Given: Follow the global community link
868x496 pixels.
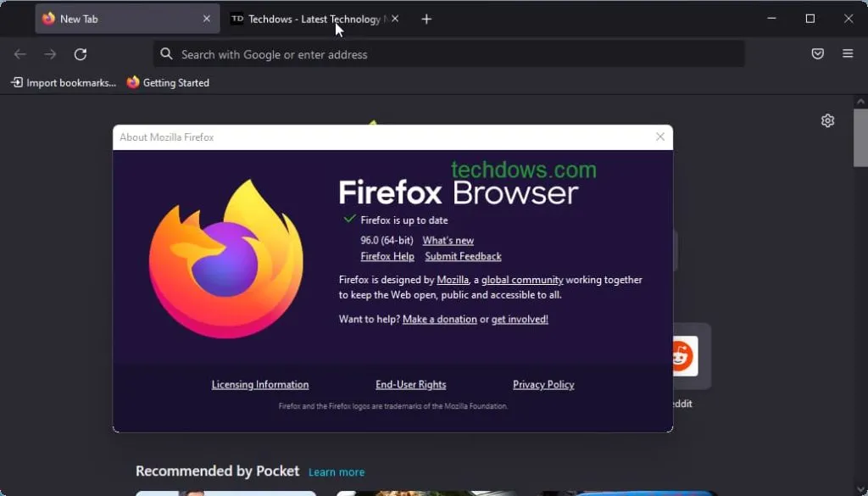Looking at the screenshot, I should [522, 280].
